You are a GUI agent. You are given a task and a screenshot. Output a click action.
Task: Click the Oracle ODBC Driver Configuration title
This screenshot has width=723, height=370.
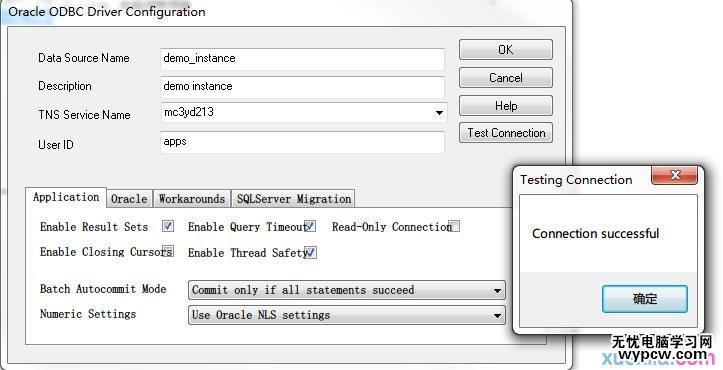tap(107, 12)
